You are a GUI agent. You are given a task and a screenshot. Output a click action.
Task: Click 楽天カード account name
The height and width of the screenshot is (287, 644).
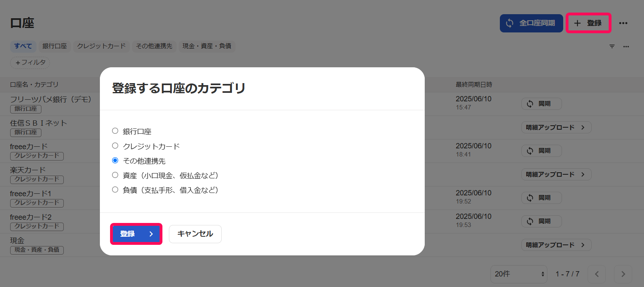coord(28,170)
